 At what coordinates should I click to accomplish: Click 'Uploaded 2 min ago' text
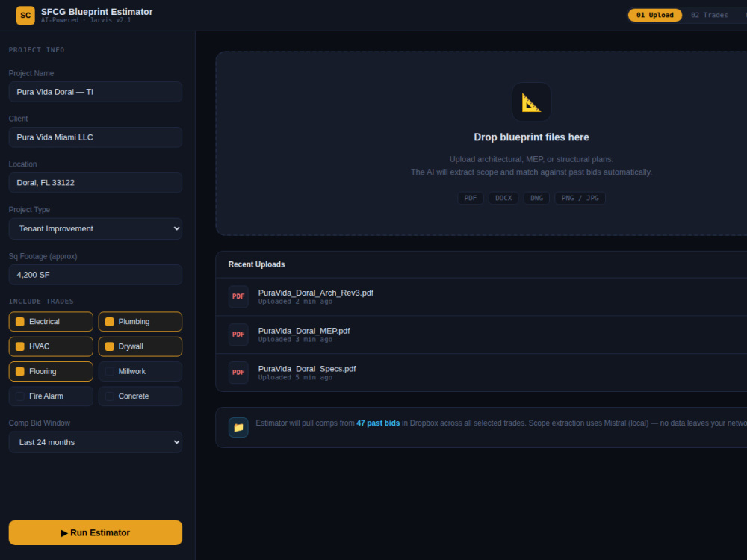click(x=295, y=302)
